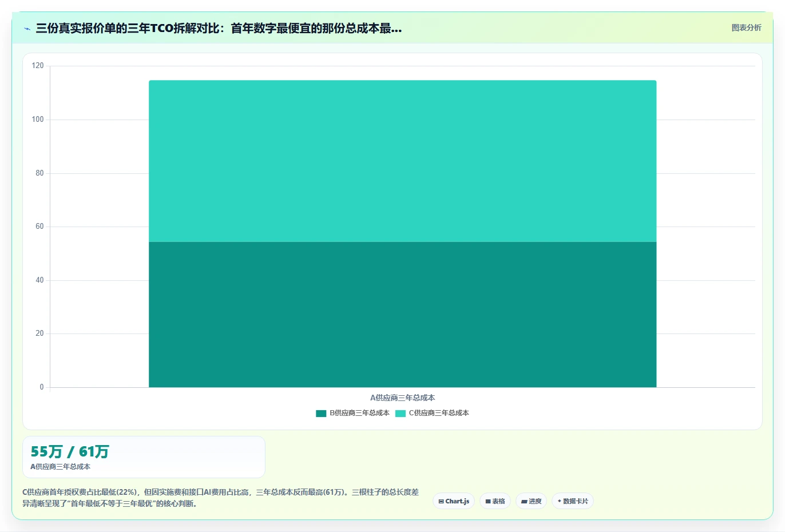Click the x-axis label A供应商三年总成本
Viewport: 785px width, 532px height.
(402, 398)
